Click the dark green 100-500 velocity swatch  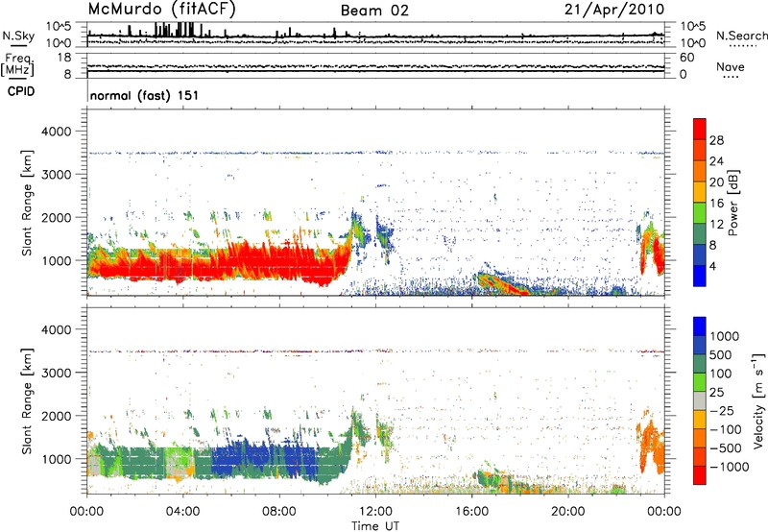pos(700,364)
